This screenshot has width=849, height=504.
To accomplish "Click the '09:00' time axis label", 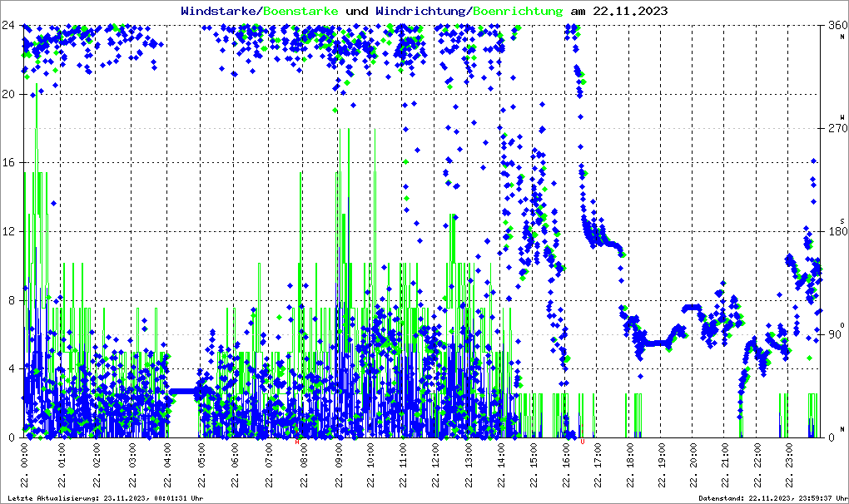I will pos(339,465).
